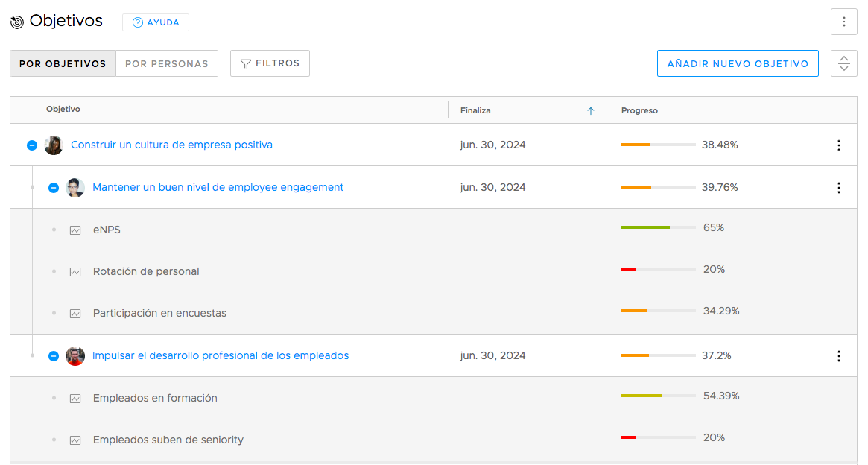Image resolution: width=868 pixels, height=465 pixels.
Task: Click the chart icon next to Rotación de personal
Action: click(x=75, y=272)
